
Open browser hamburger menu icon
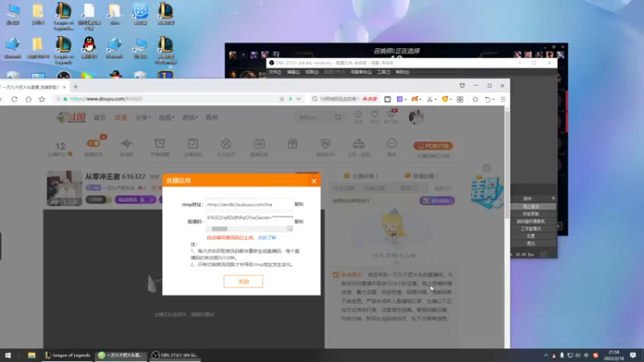tap(502, 99)
